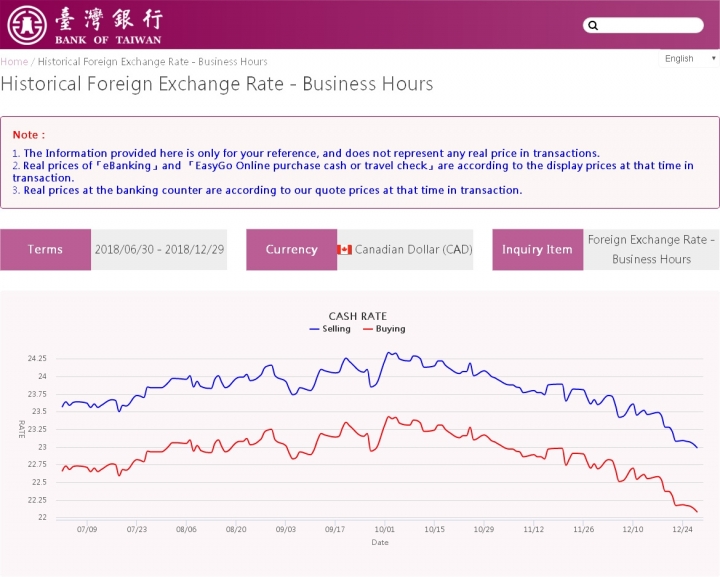Select the 2018/06/30 - 2018/12/29 date range

point(159,250)
